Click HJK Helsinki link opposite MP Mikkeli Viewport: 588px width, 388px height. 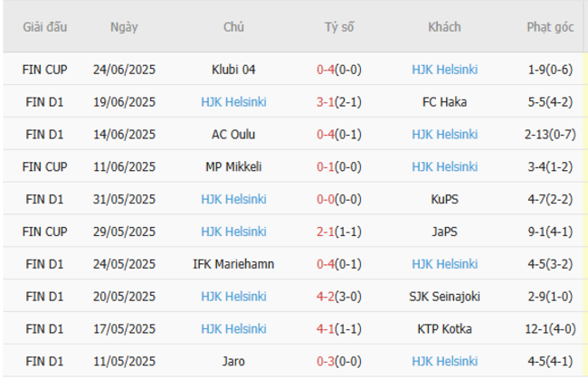click(444, 167)
